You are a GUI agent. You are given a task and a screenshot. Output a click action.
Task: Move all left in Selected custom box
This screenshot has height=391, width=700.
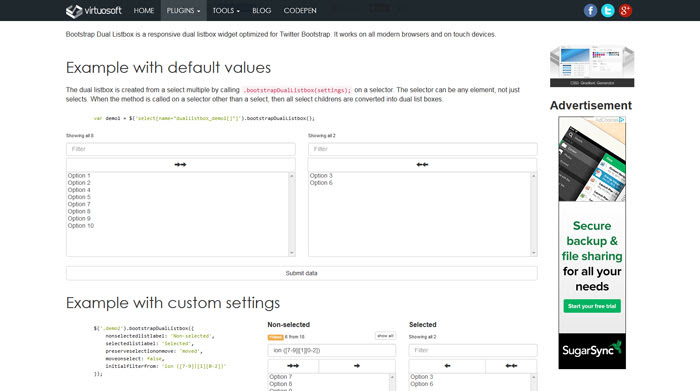(x=511, y=366)
